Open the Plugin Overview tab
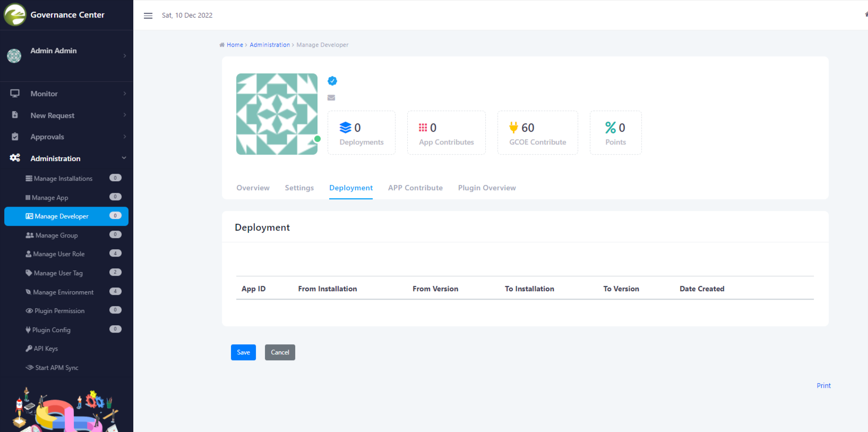 tap(487, 188)
